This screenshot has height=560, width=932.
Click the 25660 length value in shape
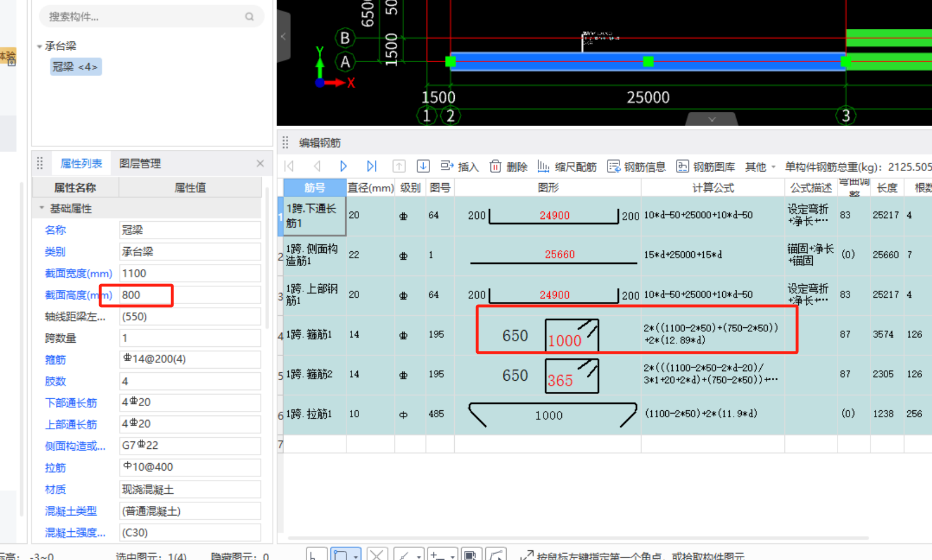[560, 254]
